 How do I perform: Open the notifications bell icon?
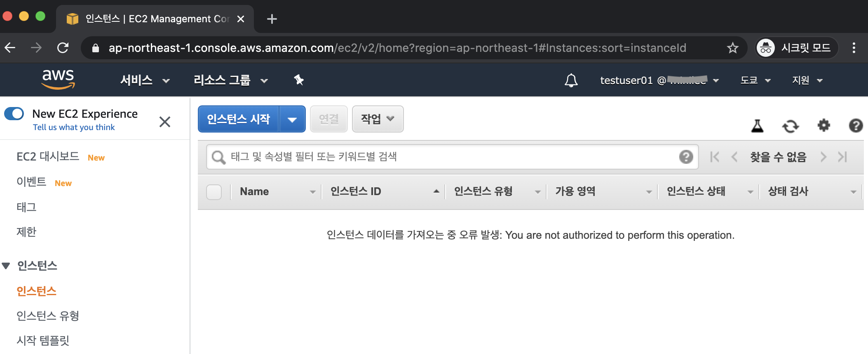coord(571,80)
